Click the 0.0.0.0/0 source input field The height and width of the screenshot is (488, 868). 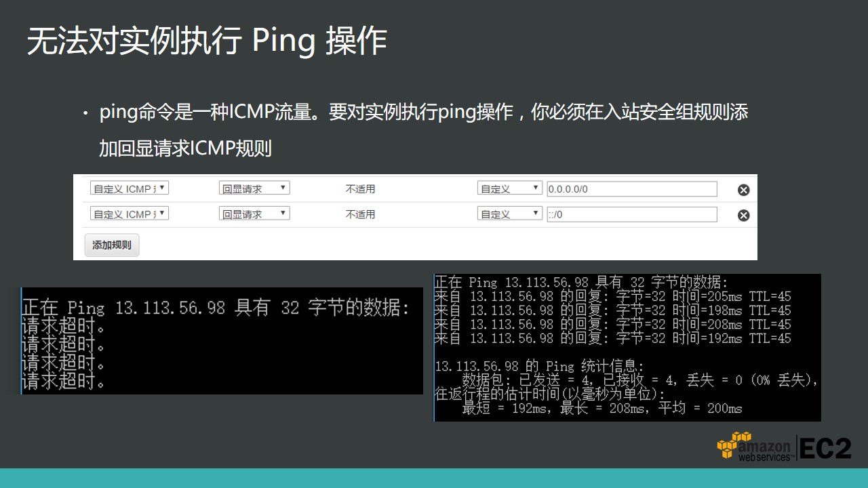[632, 189]
